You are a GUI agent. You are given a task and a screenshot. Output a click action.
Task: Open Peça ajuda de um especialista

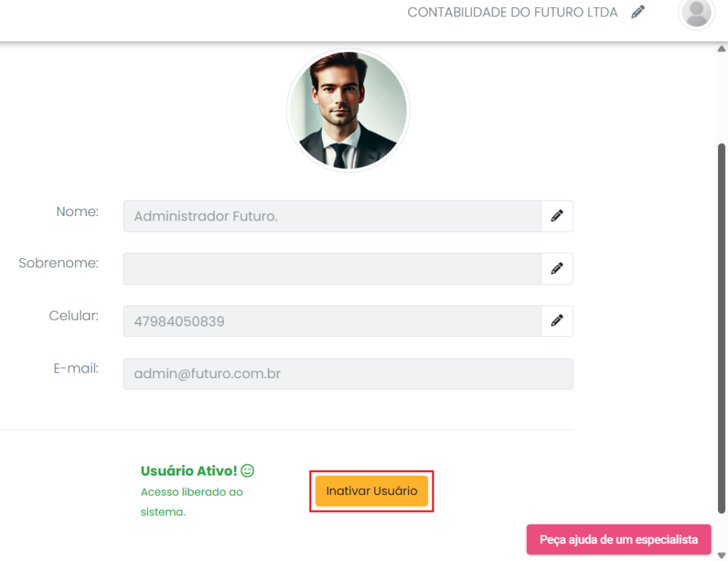pyautogui.click(x=619, y=540)
